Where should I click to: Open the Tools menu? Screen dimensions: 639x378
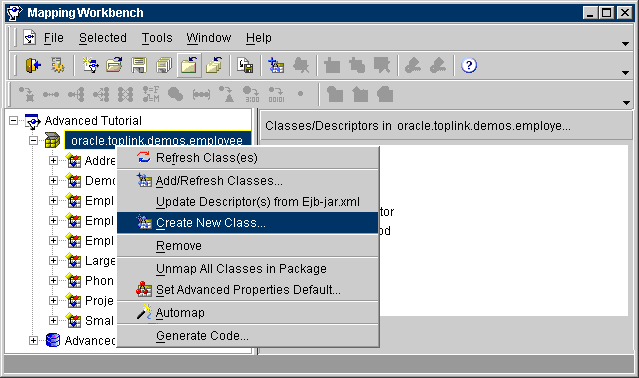157,38
